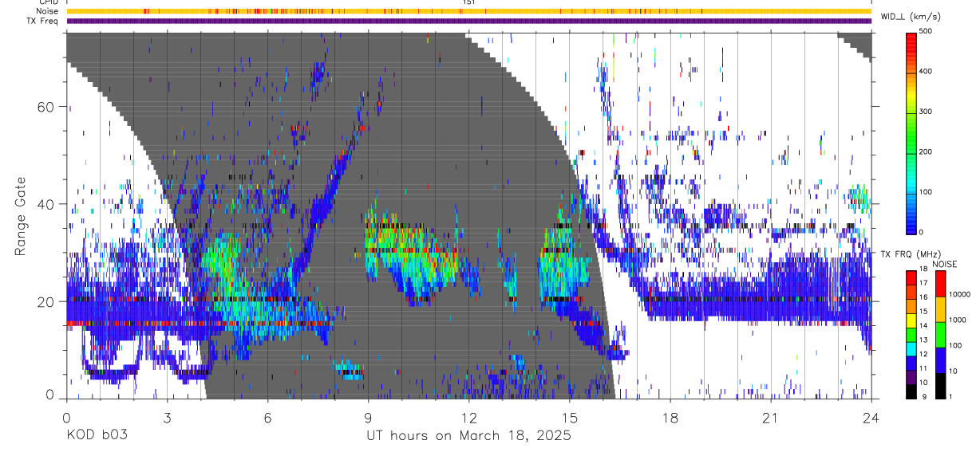Select the green 13-14 MHz TX FRQ swatch

click(x=911, y=333)
